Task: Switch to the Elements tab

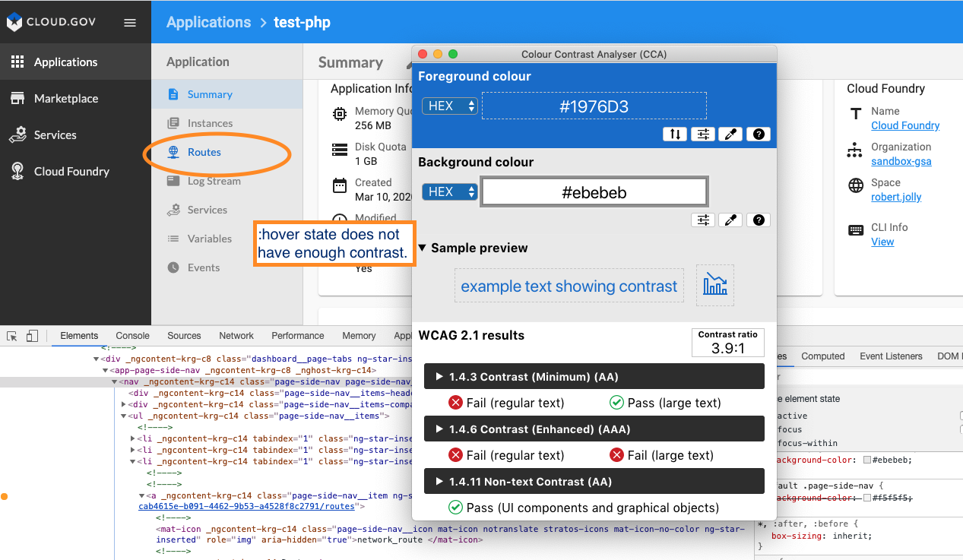Action: point(79,336)
